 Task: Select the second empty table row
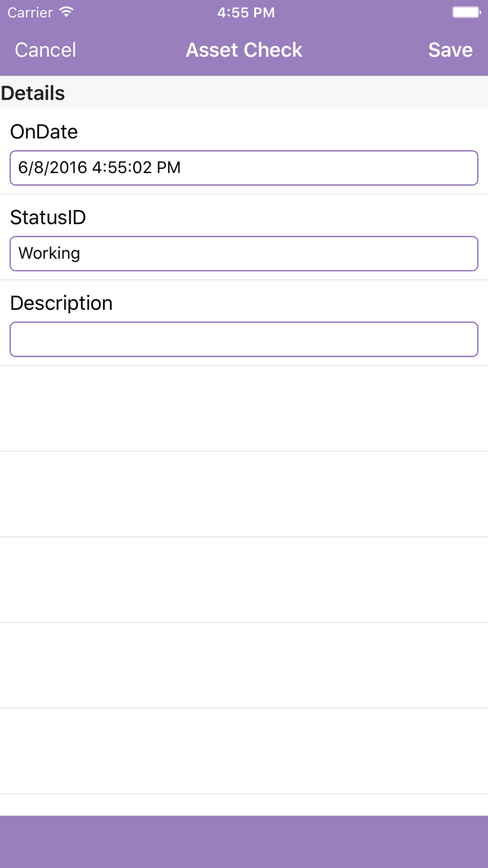(244, 494)
